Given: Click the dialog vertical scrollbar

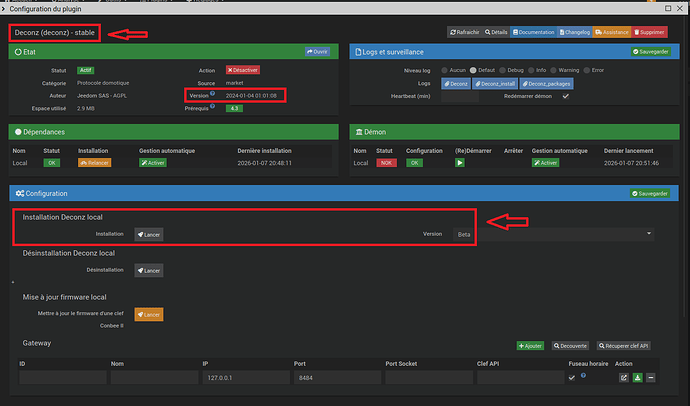Looking at the screenshot, I should (686, 165).
